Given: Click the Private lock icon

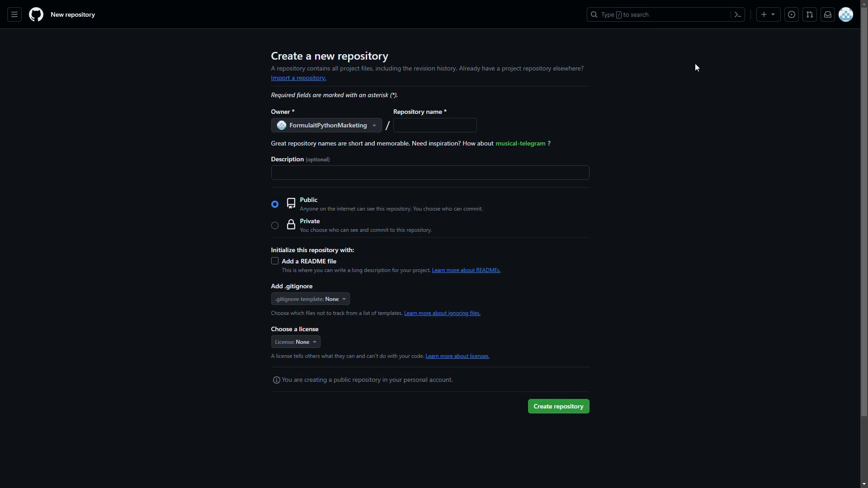Looking at the screenshot, I should pyautogui.click(x=291, y=225).
